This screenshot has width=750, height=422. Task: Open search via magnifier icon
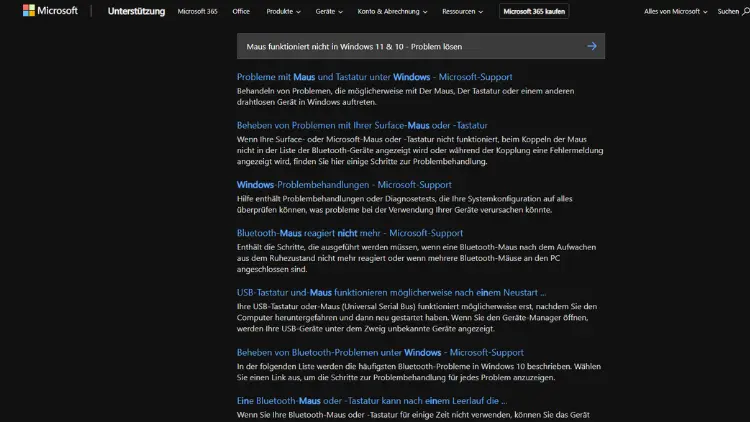(746, 11)
